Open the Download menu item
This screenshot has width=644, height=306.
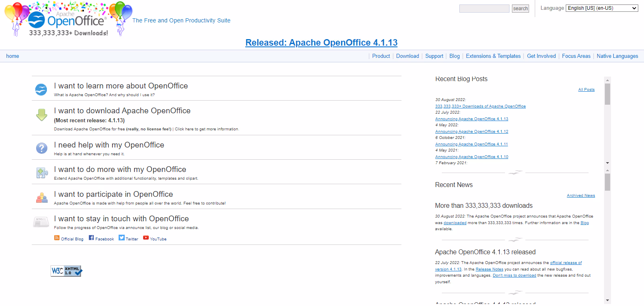pyautogui.click(x=408, y=56)
